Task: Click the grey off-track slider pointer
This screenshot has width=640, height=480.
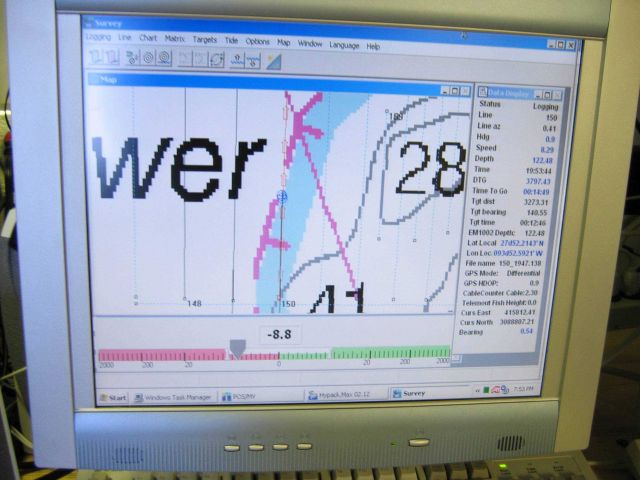Action: point(238,349)
